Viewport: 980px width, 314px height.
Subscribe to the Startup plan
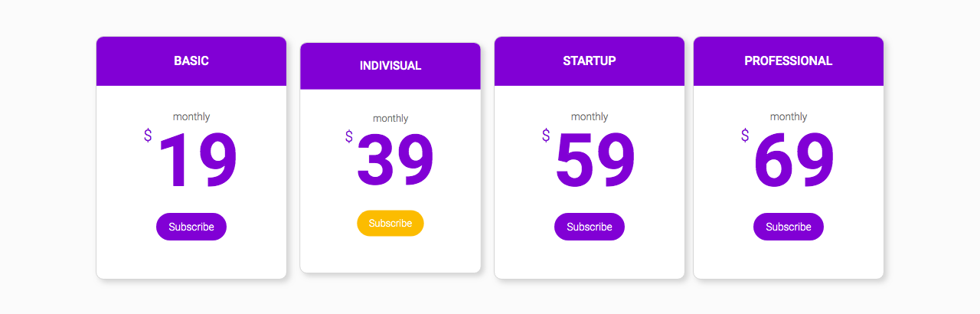(x=590, y=227)
